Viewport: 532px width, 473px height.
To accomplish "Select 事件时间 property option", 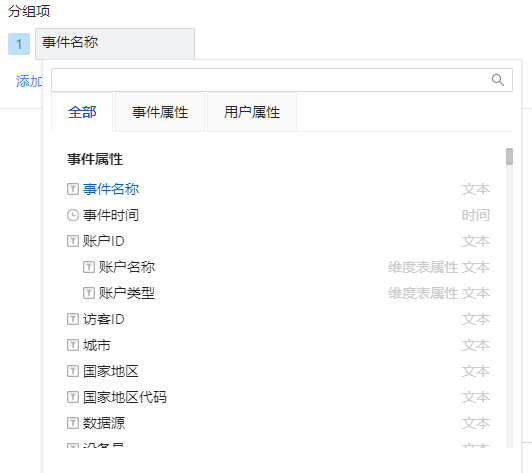I will click(x=279, y=215).
